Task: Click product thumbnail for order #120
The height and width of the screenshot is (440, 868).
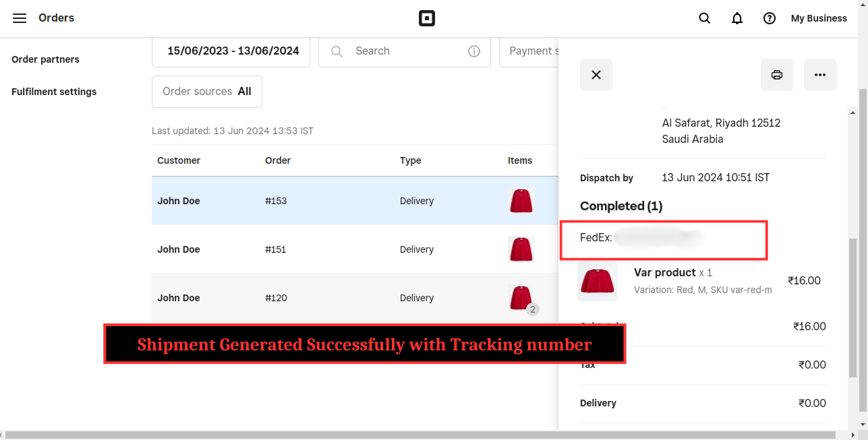Action: coord(521,298)
